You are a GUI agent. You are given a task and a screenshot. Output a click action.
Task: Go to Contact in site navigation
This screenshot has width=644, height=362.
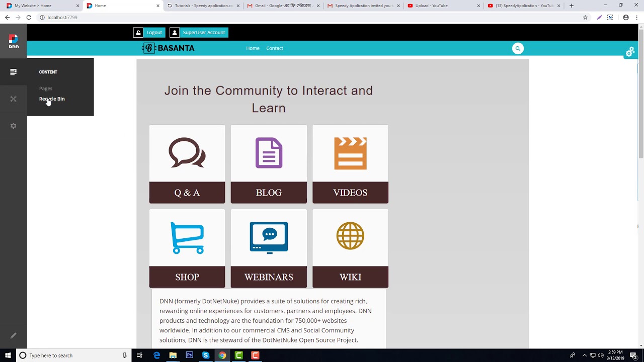point(275,48)
